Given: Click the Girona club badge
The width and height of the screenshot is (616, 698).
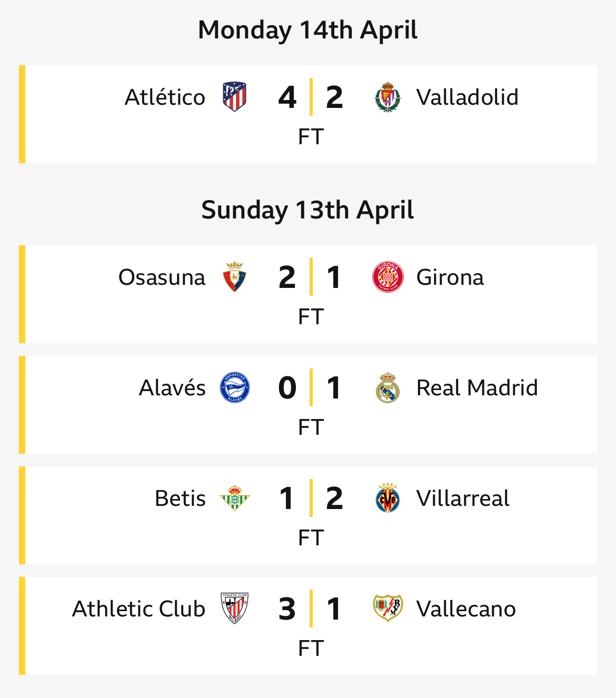Looking at the screenshot, I should click(x=388, y=277).
